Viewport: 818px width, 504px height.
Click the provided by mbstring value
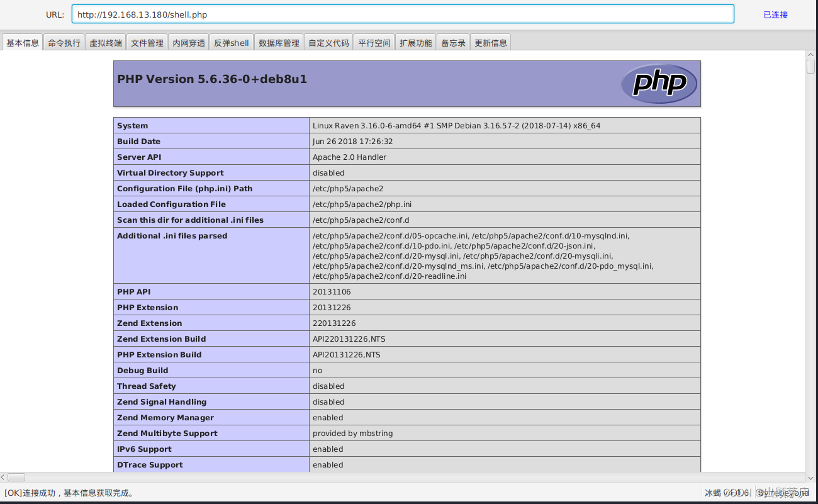352,434
